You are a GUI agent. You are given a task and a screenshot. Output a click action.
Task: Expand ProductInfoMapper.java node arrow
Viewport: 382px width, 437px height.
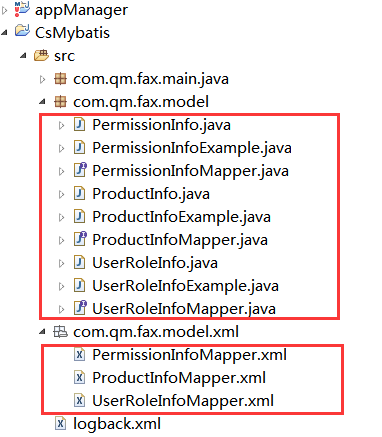[x=61, y=240]
